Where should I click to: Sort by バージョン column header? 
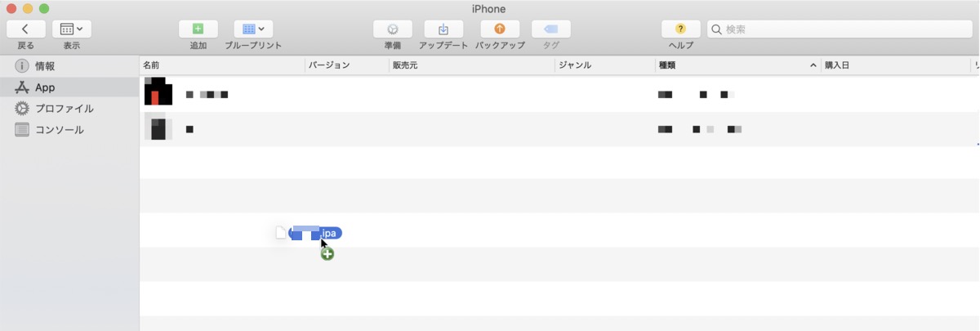(x=347, y=65)
